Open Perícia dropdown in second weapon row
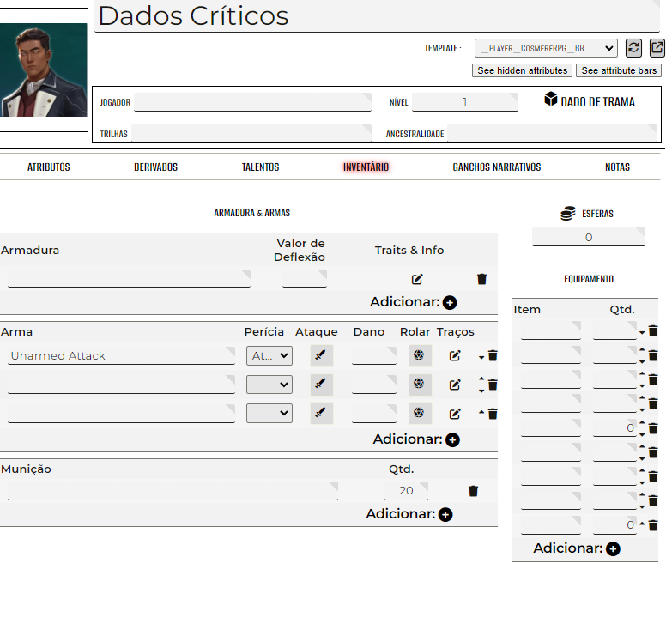Screen dimensions: 672x636 tap(269, 385)
